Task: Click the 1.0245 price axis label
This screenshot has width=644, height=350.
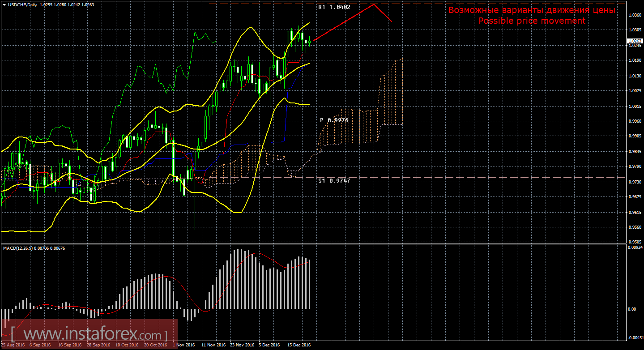Action: (x=635, y=46)
